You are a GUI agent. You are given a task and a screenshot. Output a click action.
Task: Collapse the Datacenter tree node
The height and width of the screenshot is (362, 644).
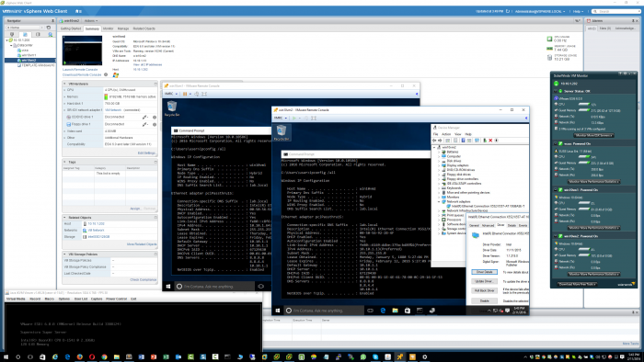pos(11,45)
